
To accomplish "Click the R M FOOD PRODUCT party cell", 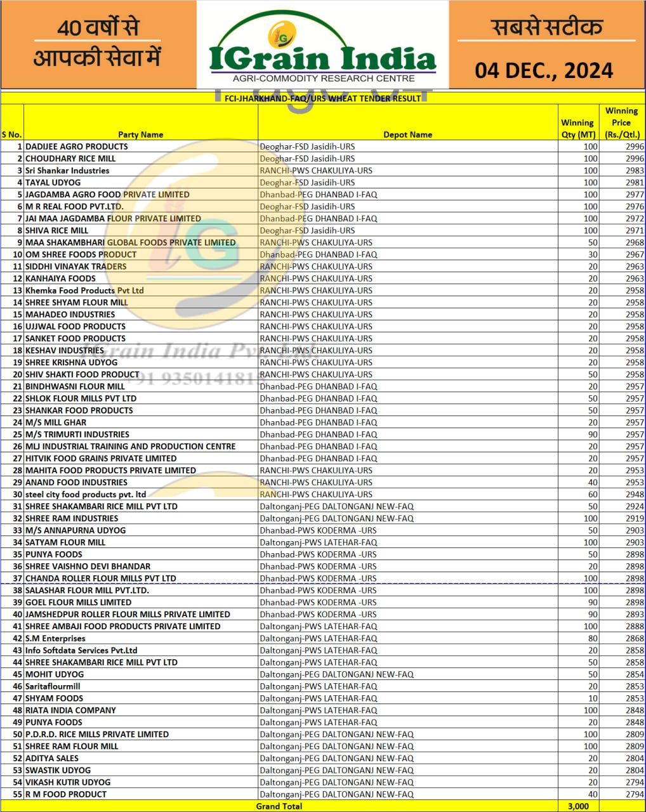I will [x=66, y=794].
